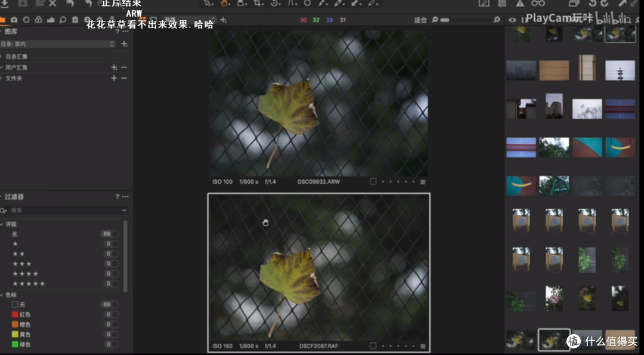This screenshot has width=644, height=355.
Task: Click proof-margin icon right of DSC09932.ARW dots
Action: click(423, 181)
